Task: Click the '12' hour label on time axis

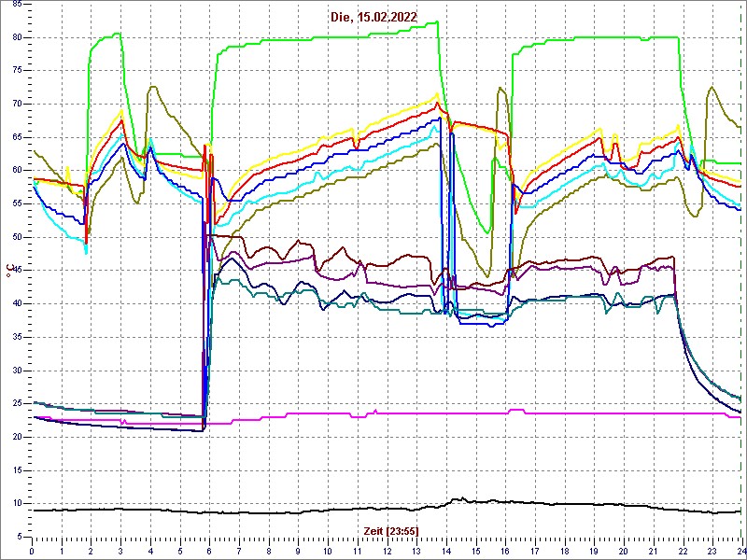Action: pyautogui.click(x=387, y=551)
